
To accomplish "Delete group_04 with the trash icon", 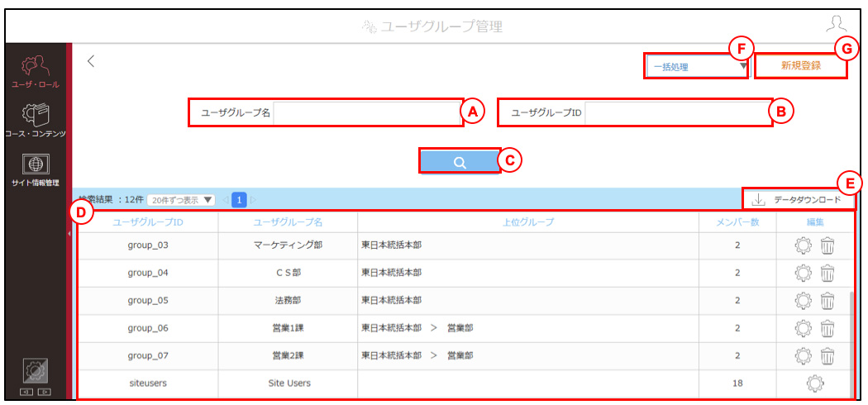I will point(827,273).
